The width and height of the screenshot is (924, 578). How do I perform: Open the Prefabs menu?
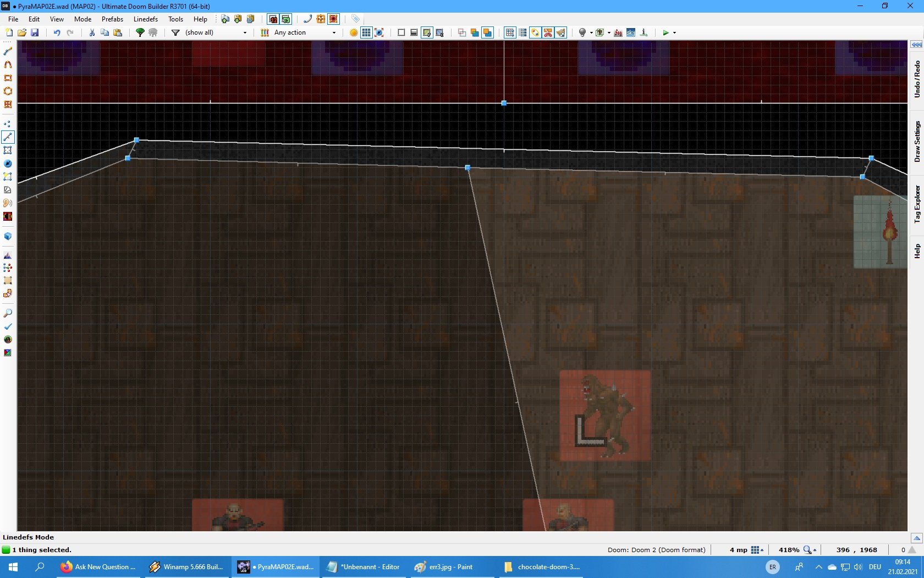coord(112,19)
